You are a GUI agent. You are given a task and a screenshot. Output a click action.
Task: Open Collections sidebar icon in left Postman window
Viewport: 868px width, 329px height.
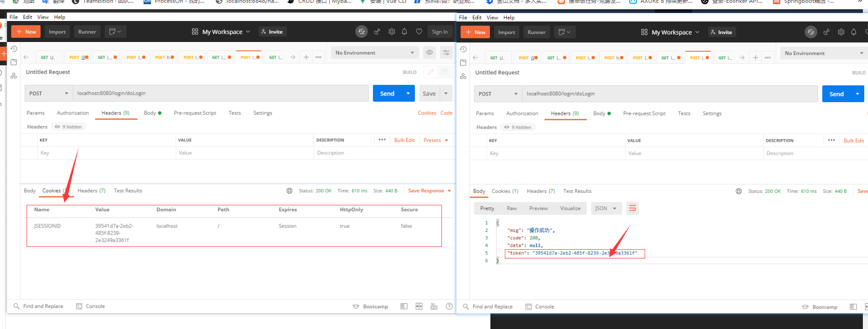[x=14, y=62]
